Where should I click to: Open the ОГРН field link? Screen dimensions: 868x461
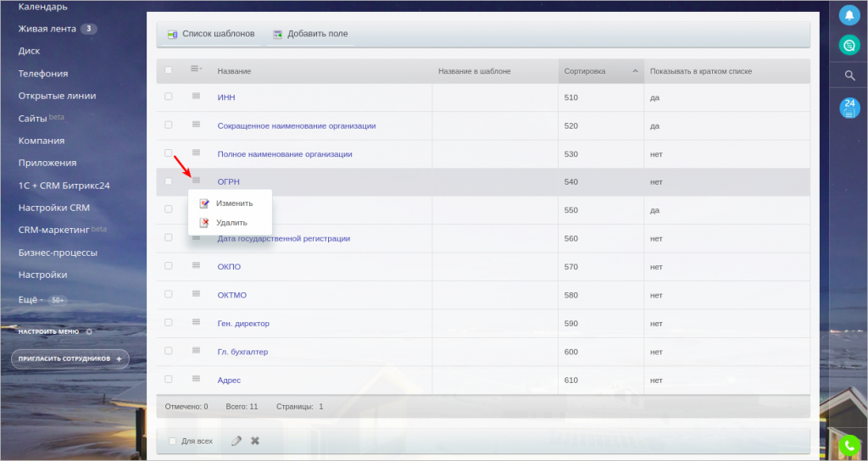tap(229, 182)
